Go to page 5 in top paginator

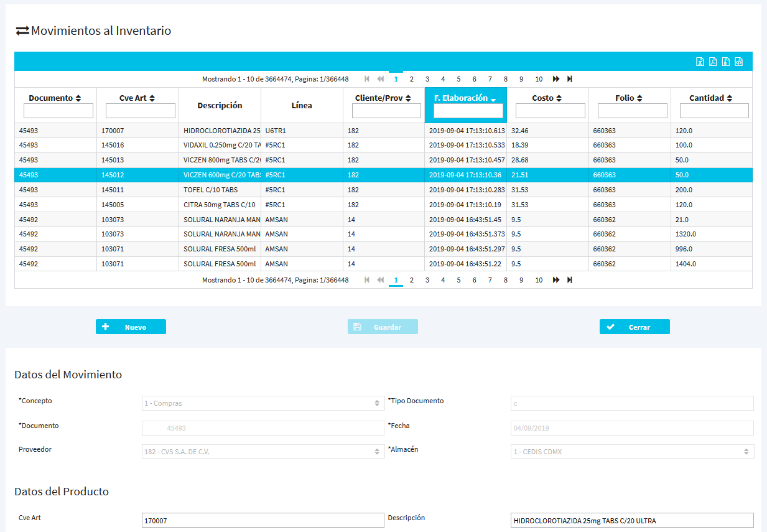458,79
